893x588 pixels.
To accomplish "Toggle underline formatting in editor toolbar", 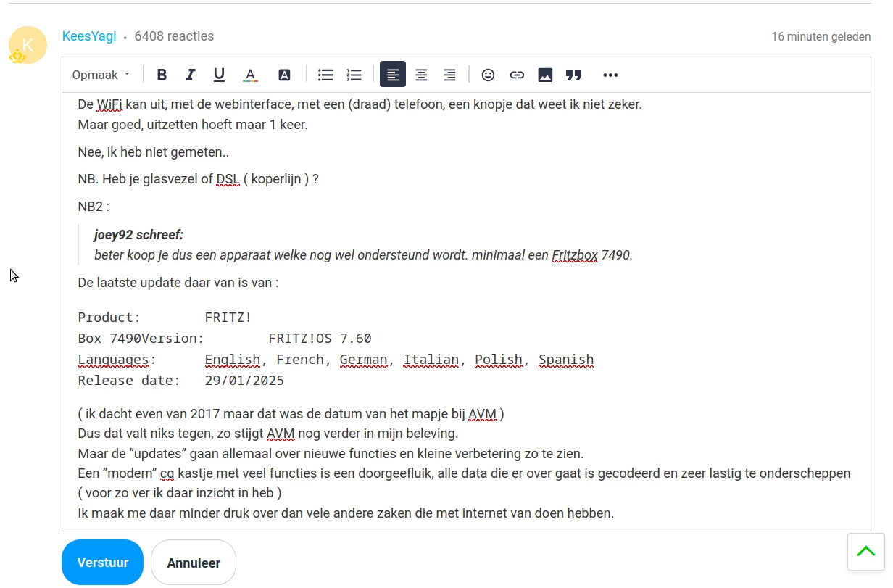I will tap(219, 75).
